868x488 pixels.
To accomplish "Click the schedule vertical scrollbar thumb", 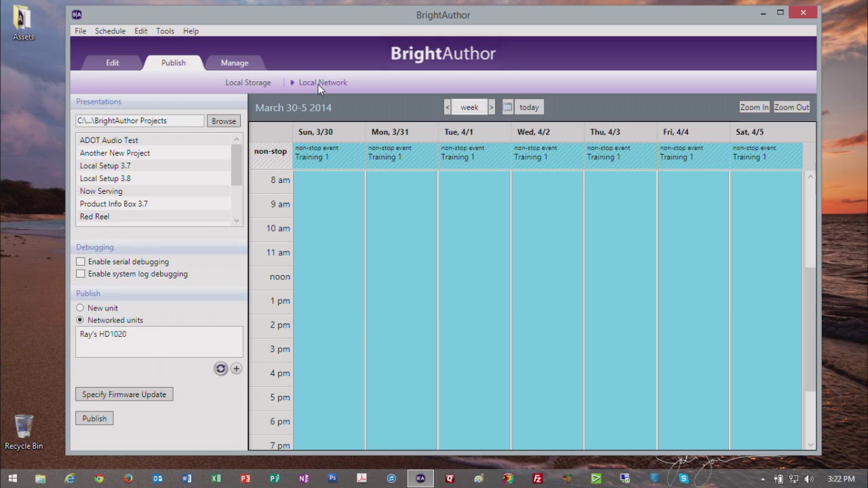I will point(810,329).
